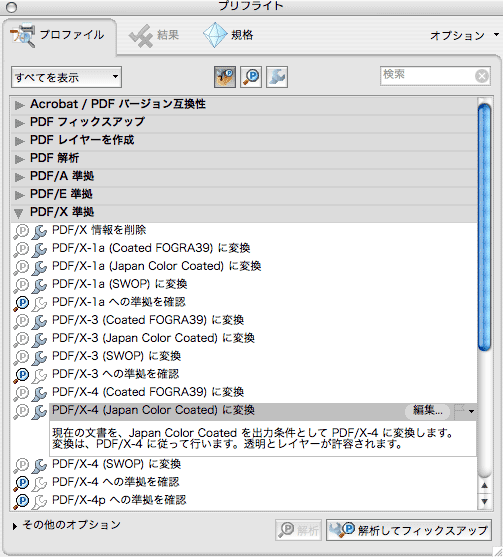Click the blue check icon for PDF/X-4 への準拠を確認
The image size is (503, 557).
(x=22, y=483)
